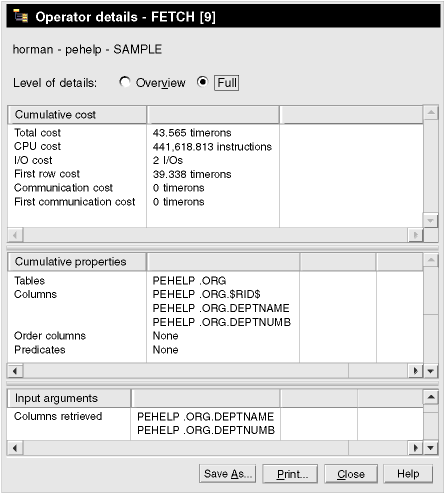Click scroll right arrow in Cumulative cost panel

point(415,235)
